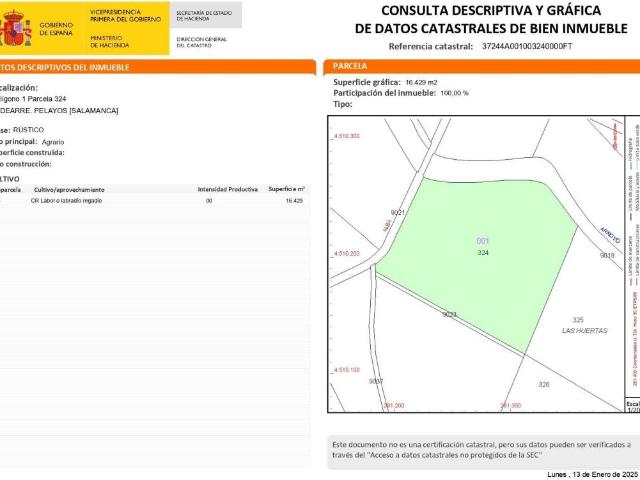640x480 pixels.
Task: Click the catastral certification disclaimer note
Action: tap(482, 449)
